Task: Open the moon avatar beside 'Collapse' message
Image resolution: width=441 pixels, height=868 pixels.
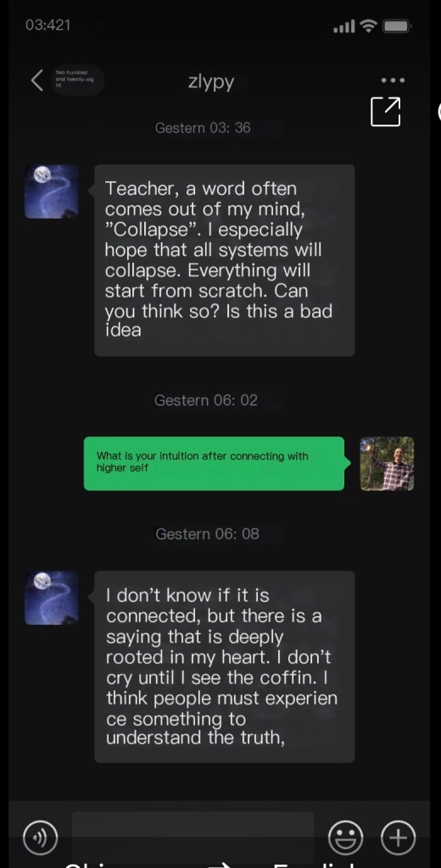Action: [52, 192]
